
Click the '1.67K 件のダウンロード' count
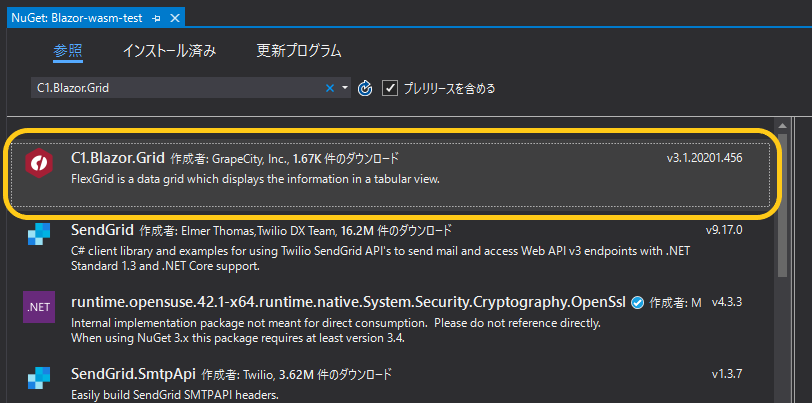346,158
